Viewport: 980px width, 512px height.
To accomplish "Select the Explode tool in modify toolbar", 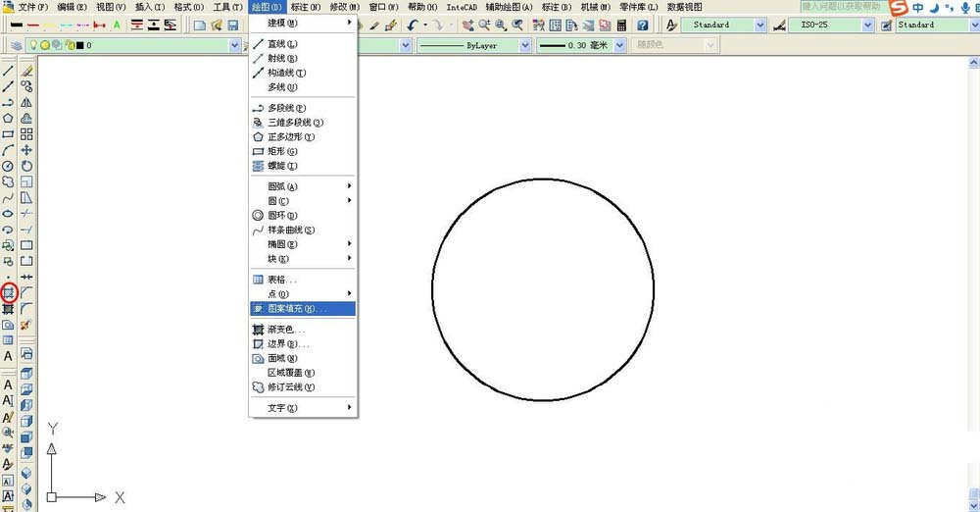I will click(25, 325).
